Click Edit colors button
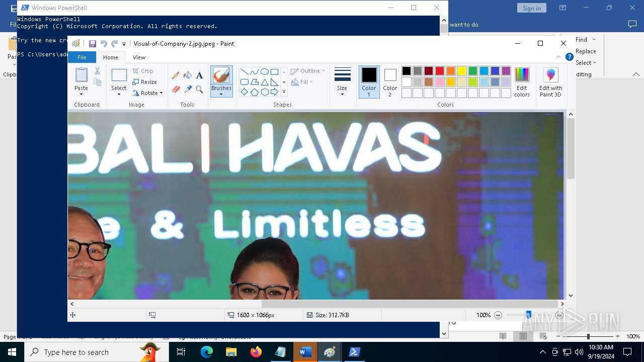 coord(522,82)
